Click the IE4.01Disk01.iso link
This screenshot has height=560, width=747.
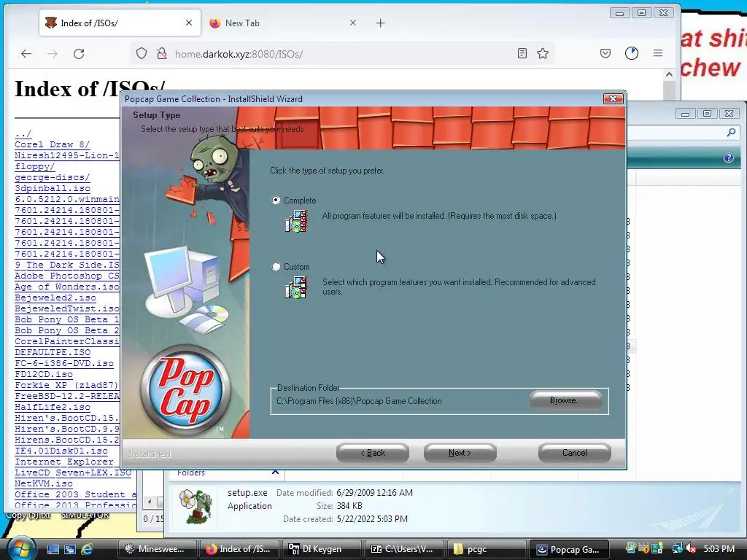pyautogui.click(x=61, y=451)
